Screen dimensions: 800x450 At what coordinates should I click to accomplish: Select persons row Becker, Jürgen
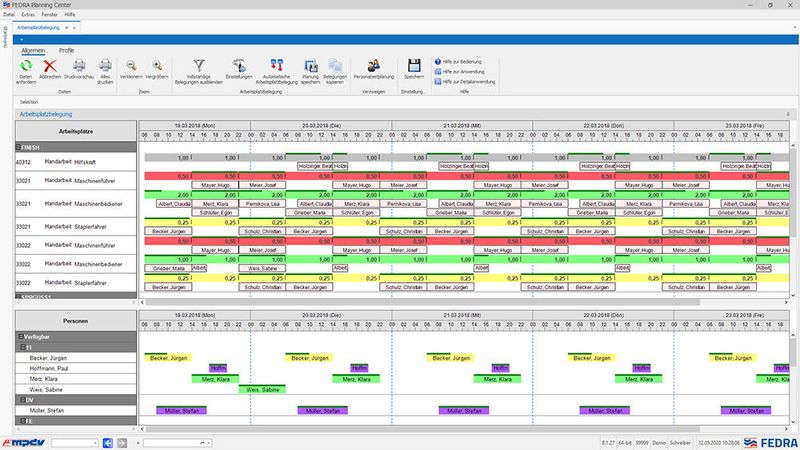76,358
